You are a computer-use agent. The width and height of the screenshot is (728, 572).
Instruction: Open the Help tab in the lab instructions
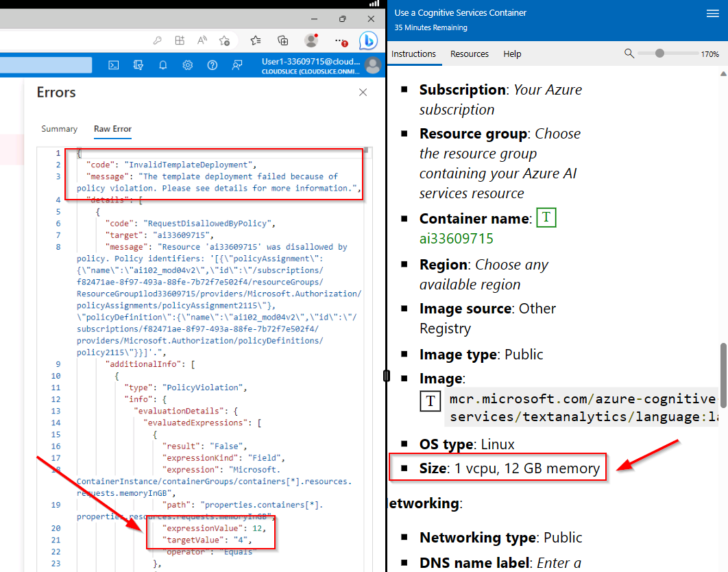pyautogui.click(x=512, y=53)
